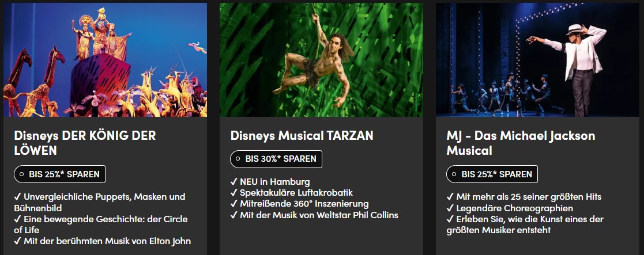Screen dimensions: 644x255
Task: Click König der Löwen BIS 25%* SPAREN badge
Action: [x=59, y=174]
